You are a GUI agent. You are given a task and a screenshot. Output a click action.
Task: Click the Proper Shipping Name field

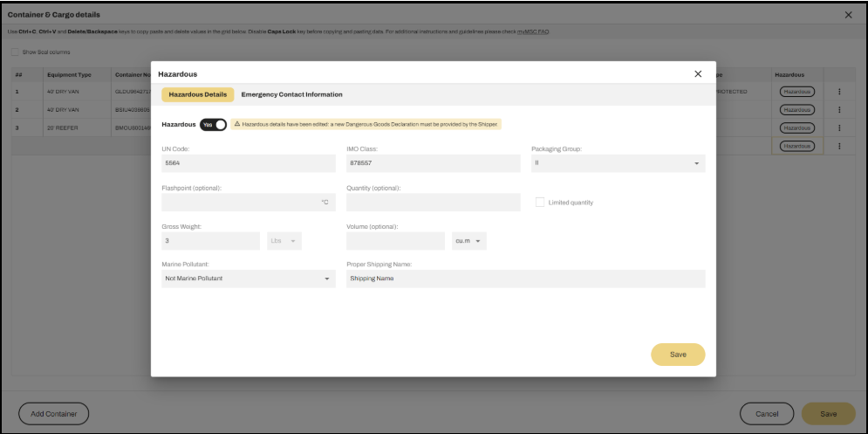[x=526, y=279]
